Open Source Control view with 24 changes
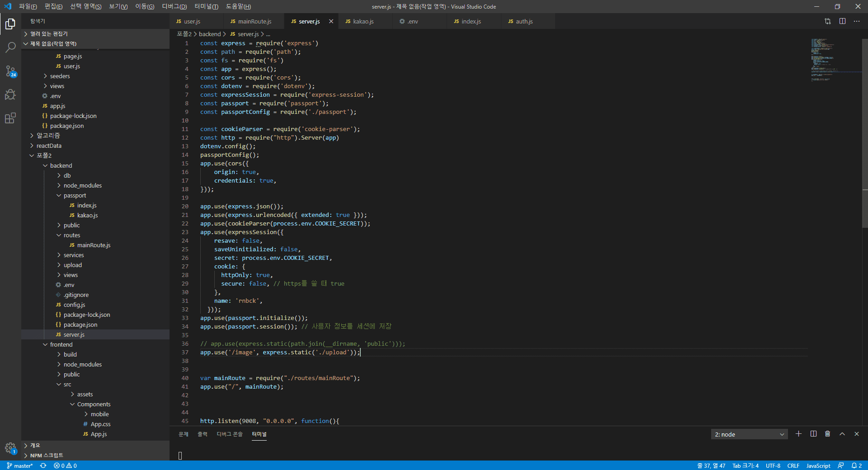The image size is (868, 470). 10,71
